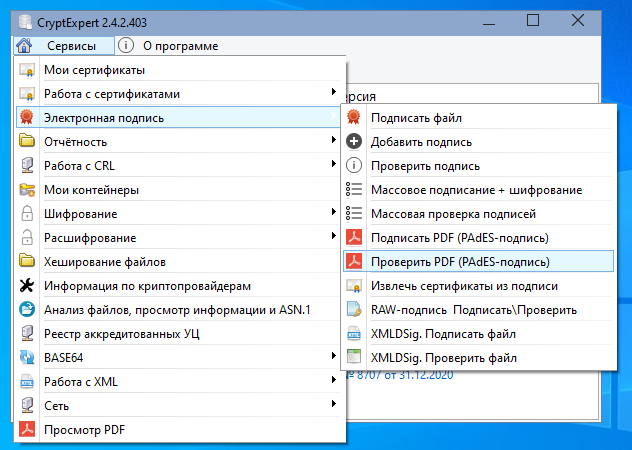Click the wrench icon for криптопровайдерам info

(27, 286)
